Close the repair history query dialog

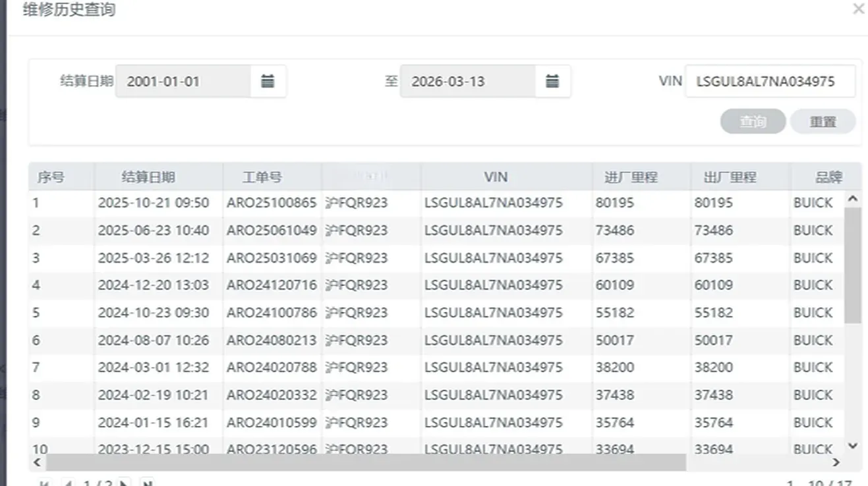click(x=858, y=9)
